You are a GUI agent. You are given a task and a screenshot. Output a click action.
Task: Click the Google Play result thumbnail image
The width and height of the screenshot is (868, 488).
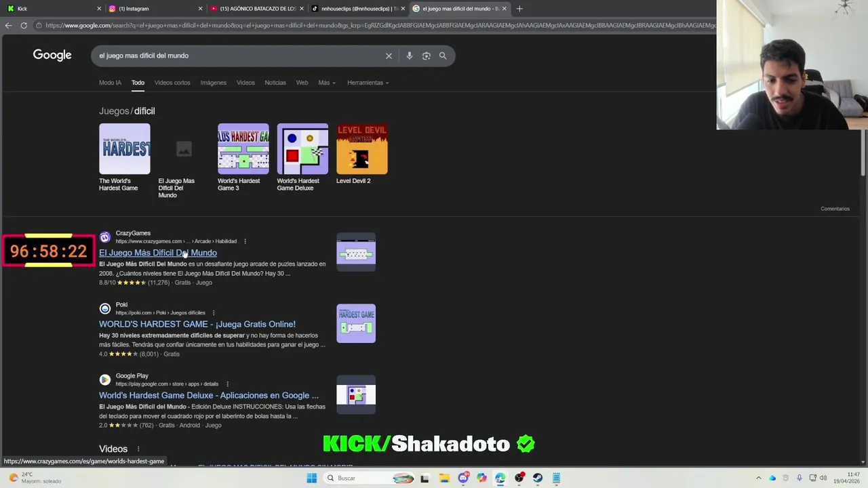(x=356, y=394)
